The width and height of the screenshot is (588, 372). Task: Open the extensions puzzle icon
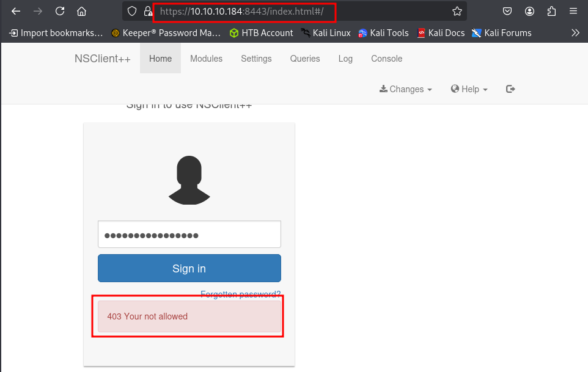tap(551, 11)
